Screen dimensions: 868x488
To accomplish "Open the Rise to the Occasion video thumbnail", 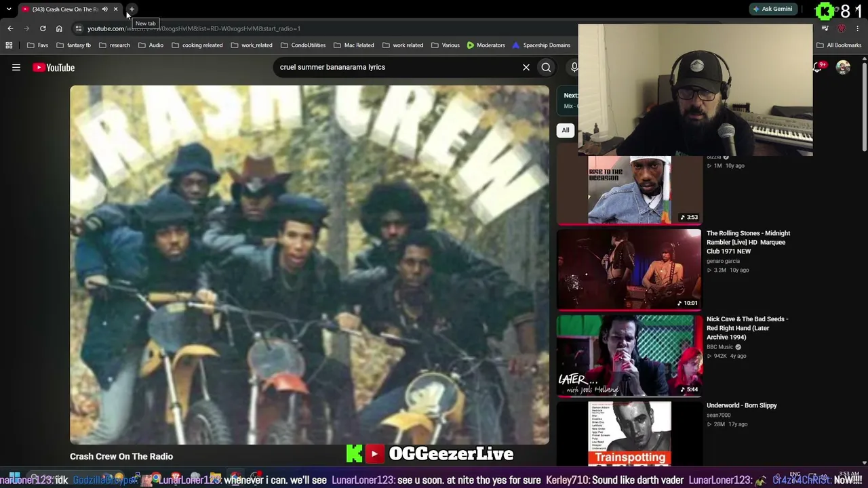I will pos(629,190).
